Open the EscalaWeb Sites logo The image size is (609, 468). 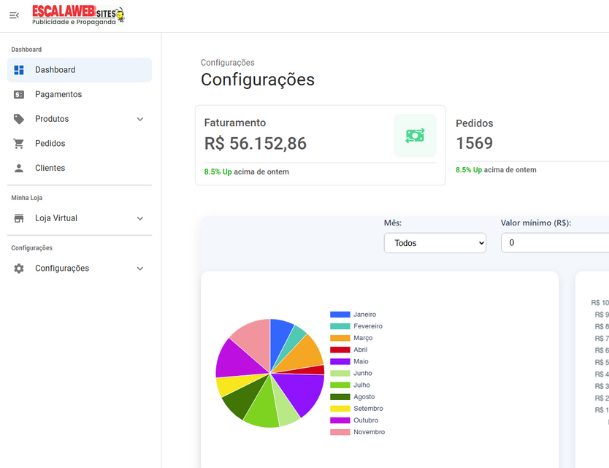point(78,16)
